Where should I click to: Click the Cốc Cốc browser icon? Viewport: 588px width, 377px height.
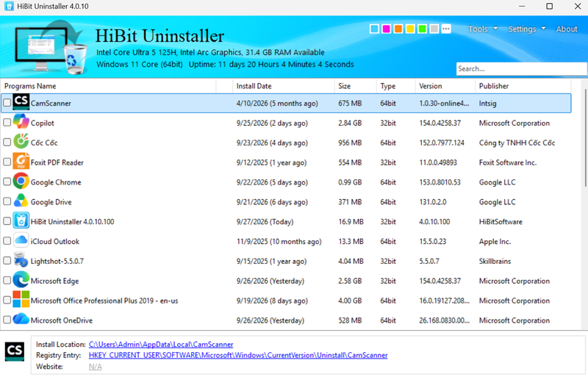tap(21, 141)
